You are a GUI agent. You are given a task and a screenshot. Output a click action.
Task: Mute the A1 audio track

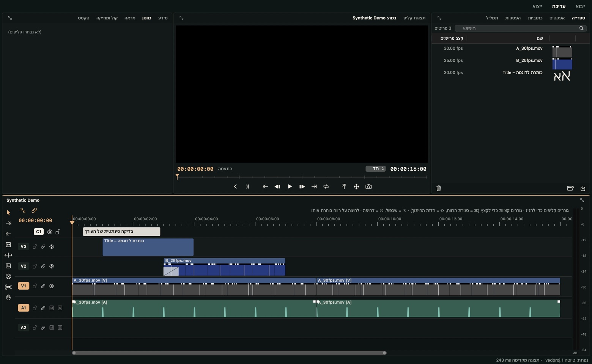click(x=52, y=308)
